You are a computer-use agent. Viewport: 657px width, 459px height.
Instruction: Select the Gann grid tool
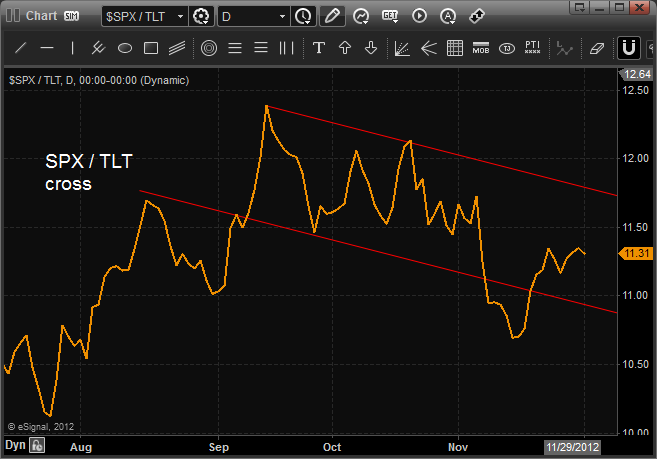(x=455, y=48)
